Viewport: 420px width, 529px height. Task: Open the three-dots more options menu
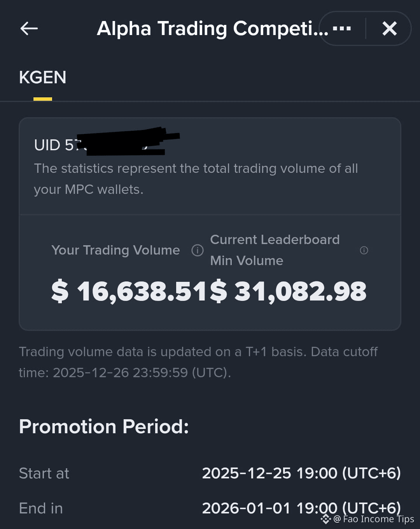(x=342, y=28)
